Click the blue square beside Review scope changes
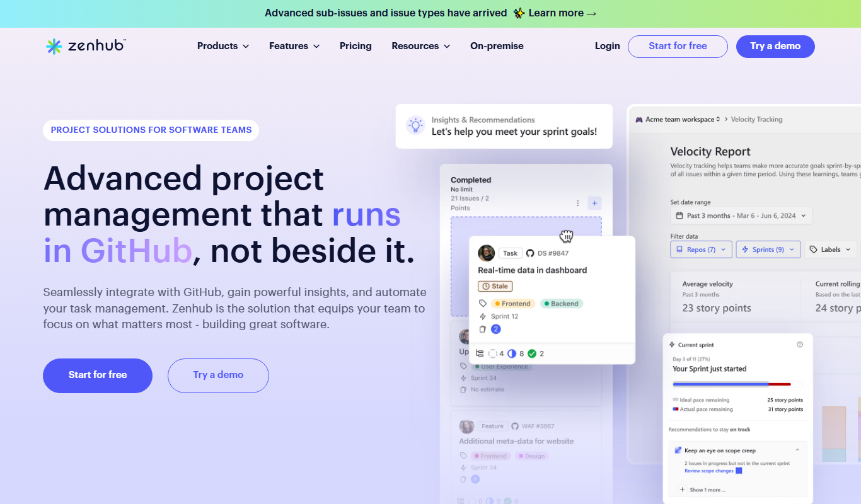The image size is (861, 504). pos(739,471)
